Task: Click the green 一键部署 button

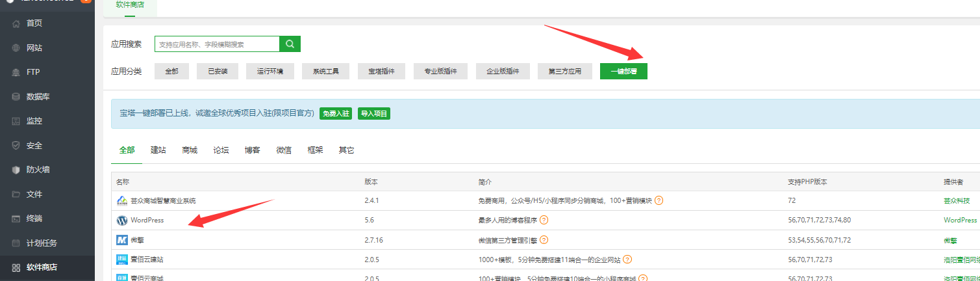Action: point(623,72)
